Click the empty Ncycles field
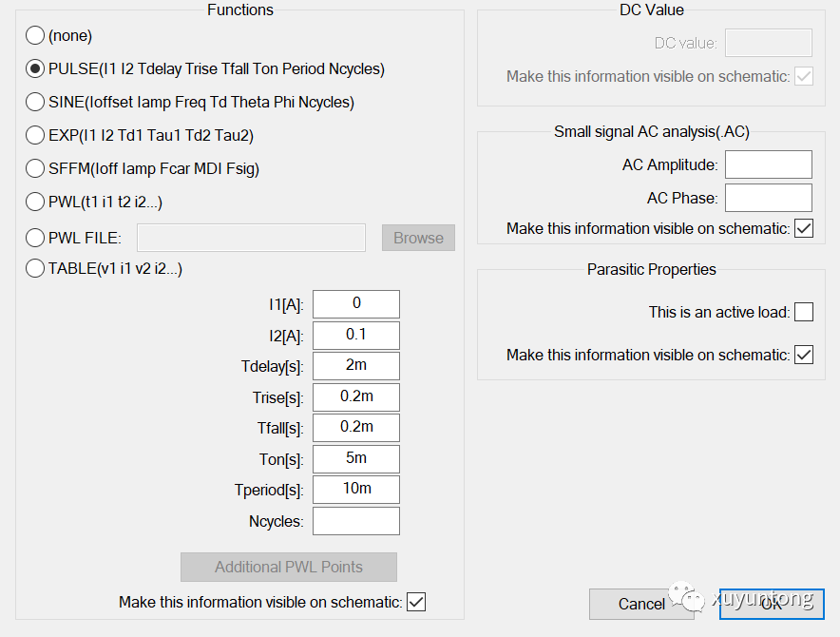Viewport: 840px width, 637px height. tap(356, 521)
